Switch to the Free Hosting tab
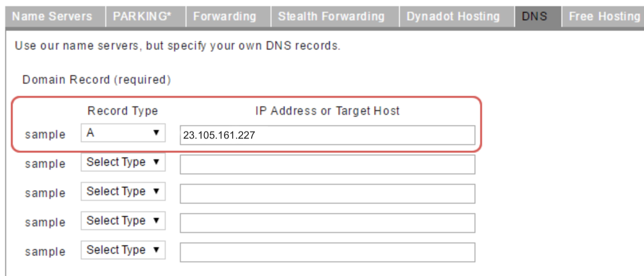This screenshot has width=644, height=276. pyautogui.click(x=604, y=17)
